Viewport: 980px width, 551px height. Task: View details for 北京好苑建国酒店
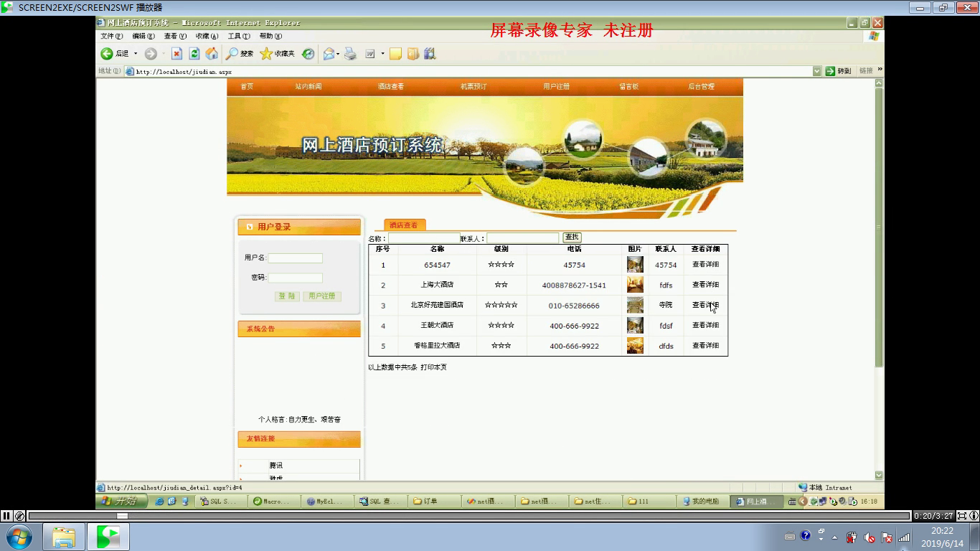[705, 305]
